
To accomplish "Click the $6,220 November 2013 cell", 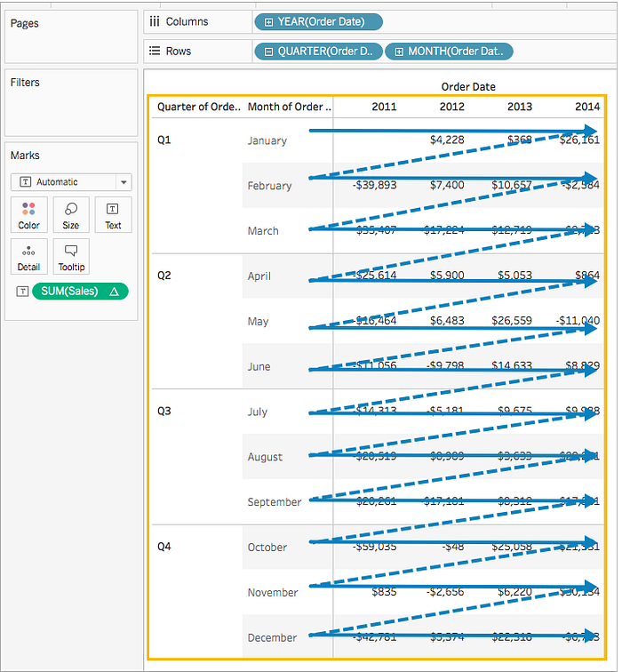I will click(514, 592).
